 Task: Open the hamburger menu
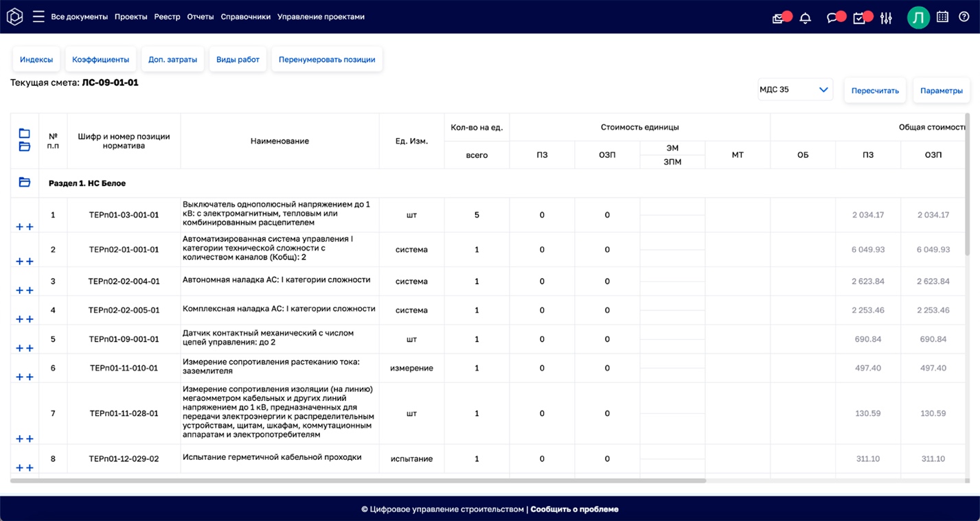[x=38, y=16]
